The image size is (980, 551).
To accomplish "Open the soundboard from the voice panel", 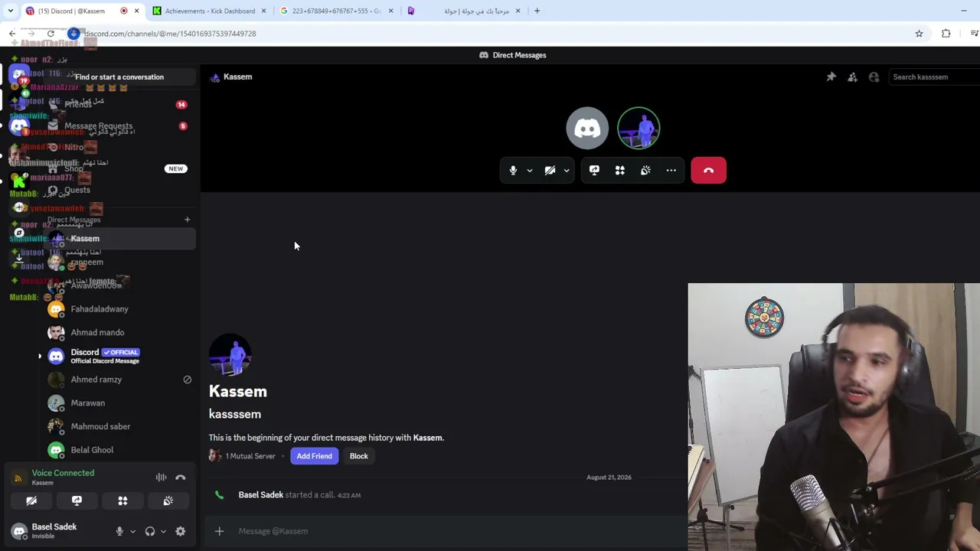I will [168, 500].
